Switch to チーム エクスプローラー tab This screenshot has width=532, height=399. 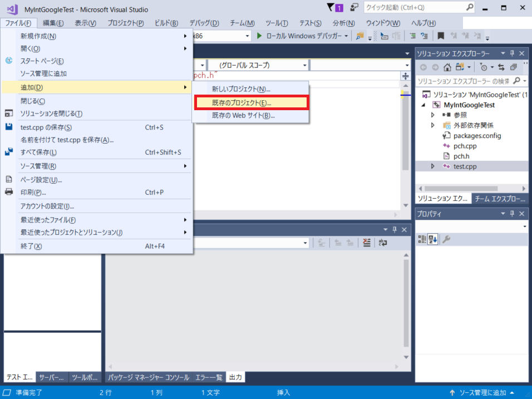(x=500, y=199)
